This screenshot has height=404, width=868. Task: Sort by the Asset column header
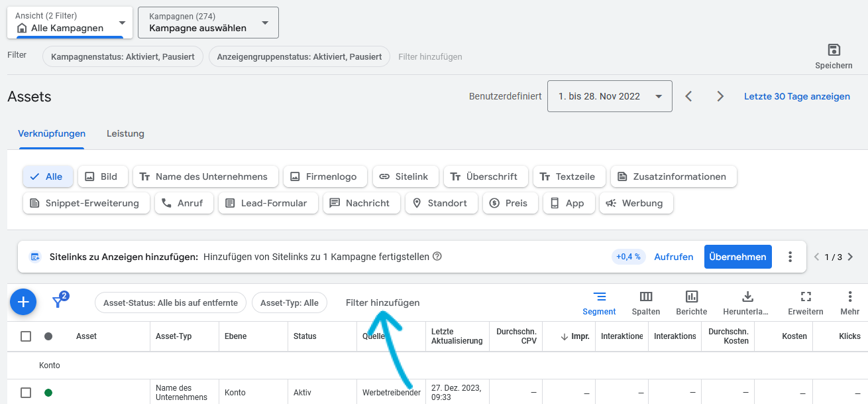[86, 336]
